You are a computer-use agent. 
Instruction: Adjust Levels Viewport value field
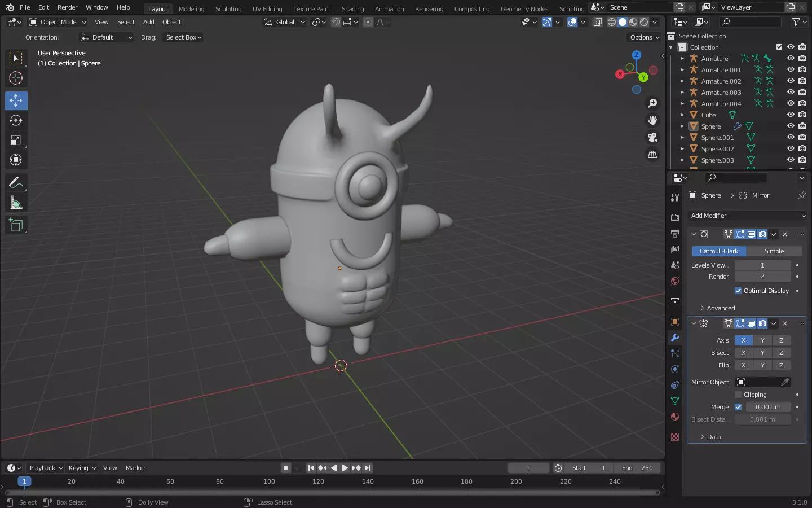pyautogui.click(x=763, y=265)
